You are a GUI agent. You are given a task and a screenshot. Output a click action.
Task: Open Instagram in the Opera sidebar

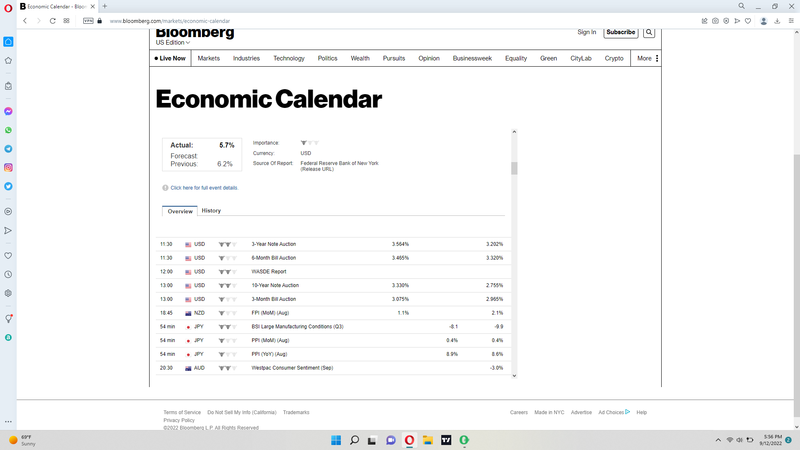[x=8, y=167]
